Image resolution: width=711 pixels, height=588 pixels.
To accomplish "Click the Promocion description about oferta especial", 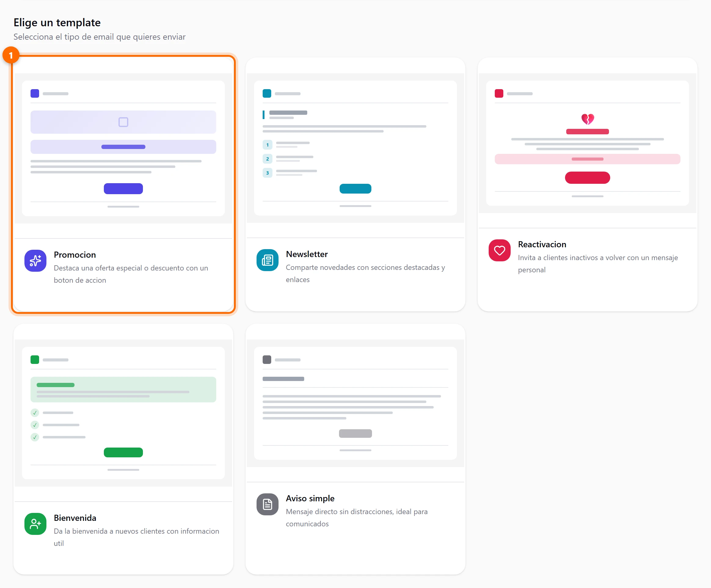I will point(131,274).
